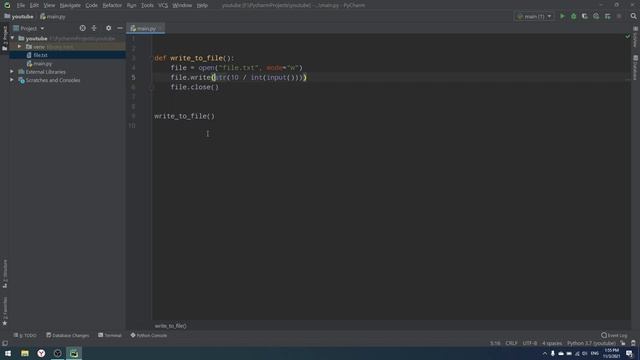The image size is (640, 360).
Task: Open Navigate menu
Action: tap(70, 5)
